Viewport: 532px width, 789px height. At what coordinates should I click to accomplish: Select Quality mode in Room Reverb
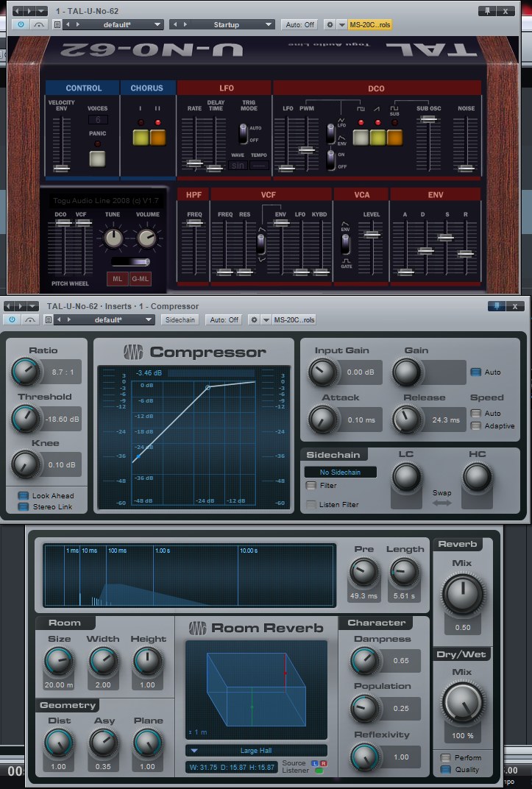click(445, 769)
